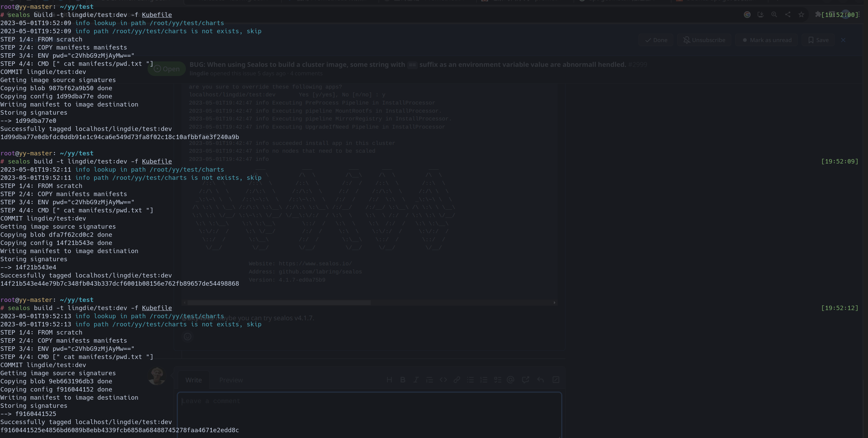
Task: Switch to the Preview tab
Action: coord(231,380)
